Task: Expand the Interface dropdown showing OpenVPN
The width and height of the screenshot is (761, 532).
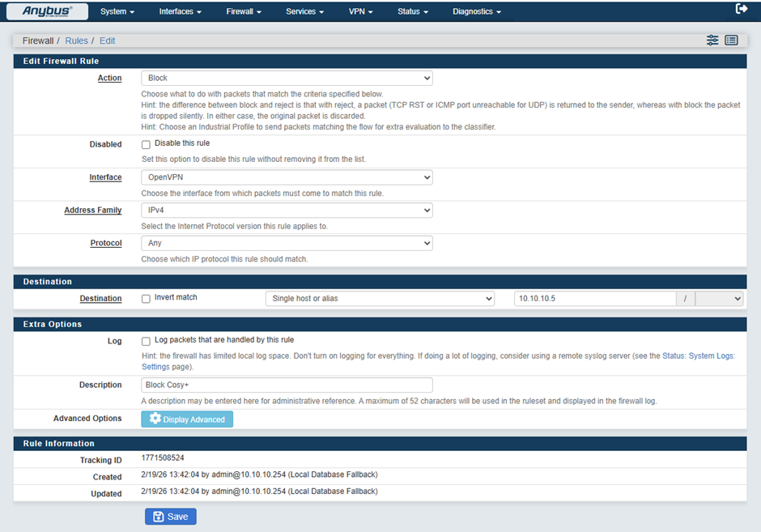Action: (x=287, y=177)
